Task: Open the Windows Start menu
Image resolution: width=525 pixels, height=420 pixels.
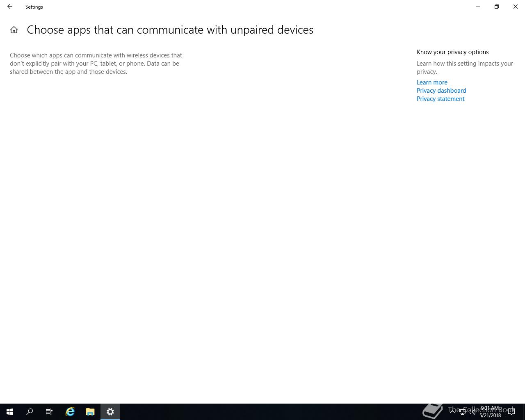Action: pyautogui.click(x=10, y=412)
